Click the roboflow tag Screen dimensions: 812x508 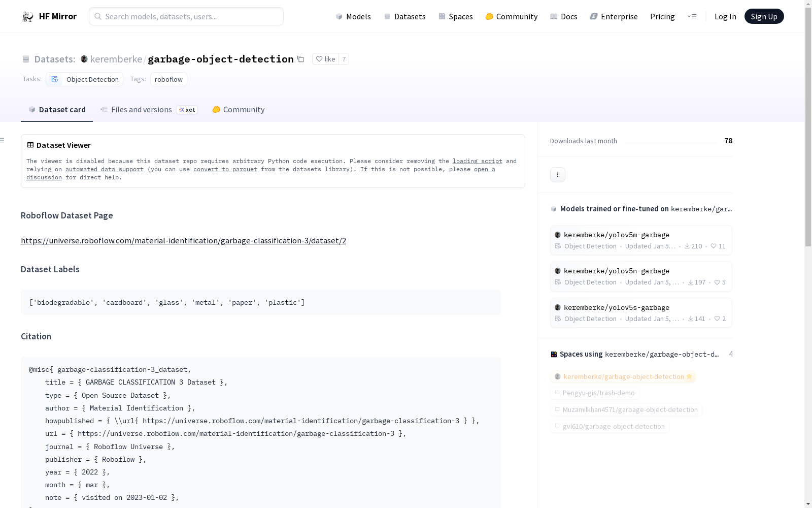[168, 79]
